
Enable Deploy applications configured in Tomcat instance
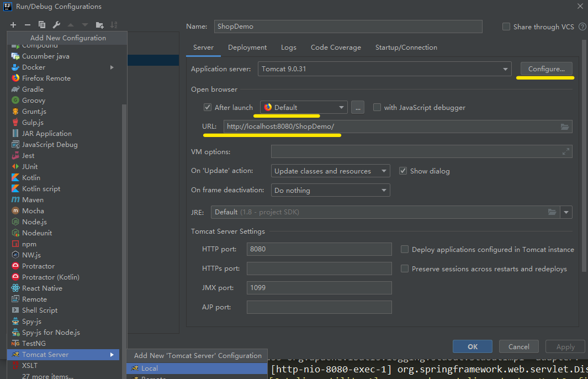(x=405, y=249)
